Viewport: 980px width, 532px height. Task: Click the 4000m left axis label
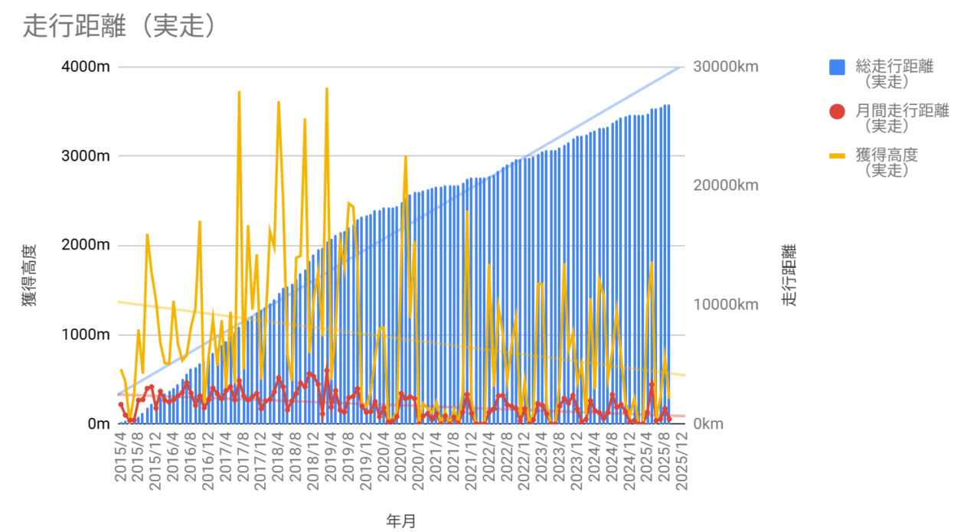tap(85, 67)
